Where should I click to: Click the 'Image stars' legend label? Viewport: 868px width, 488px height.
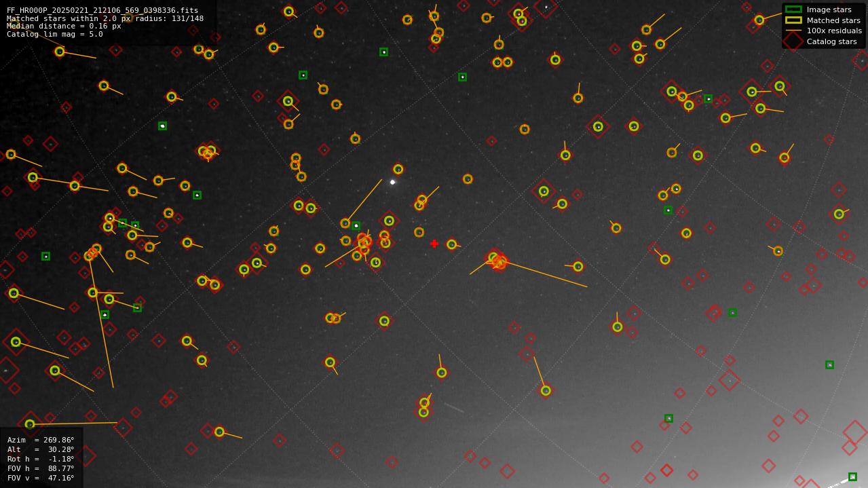[x=829, y=10]
